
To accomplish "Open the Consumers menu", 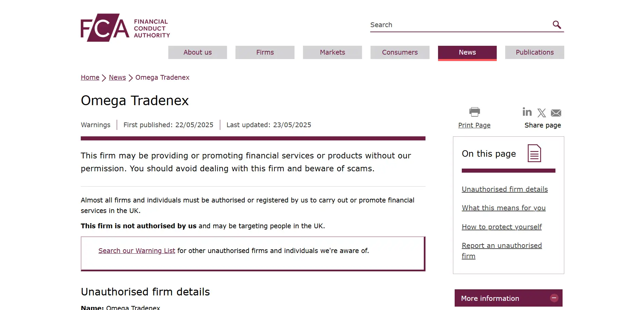I will (x=400, y=52).
